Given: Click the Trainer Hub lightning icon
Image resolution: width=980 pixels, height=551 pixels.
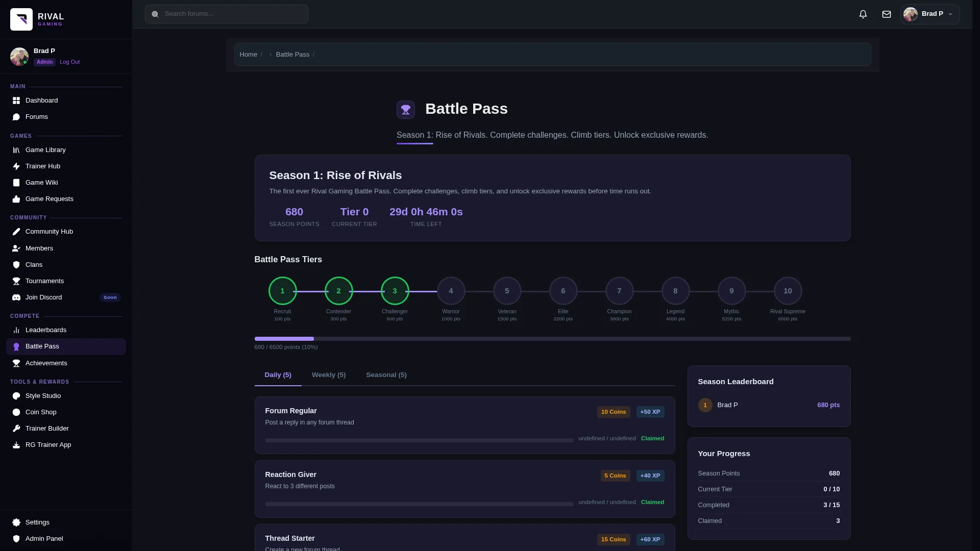Looking at the screenshot, I should tap(16, 166).
